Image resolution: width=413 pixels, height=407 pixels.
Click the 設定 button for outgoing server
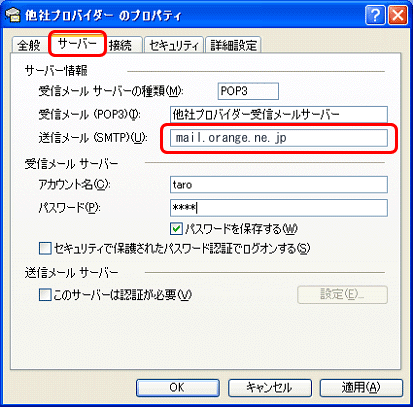pos(342,294)
